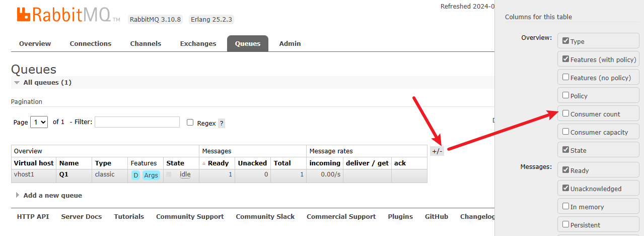Enable the Consumer count column checkbox
644x236 pixels.
tap(566, 114)
